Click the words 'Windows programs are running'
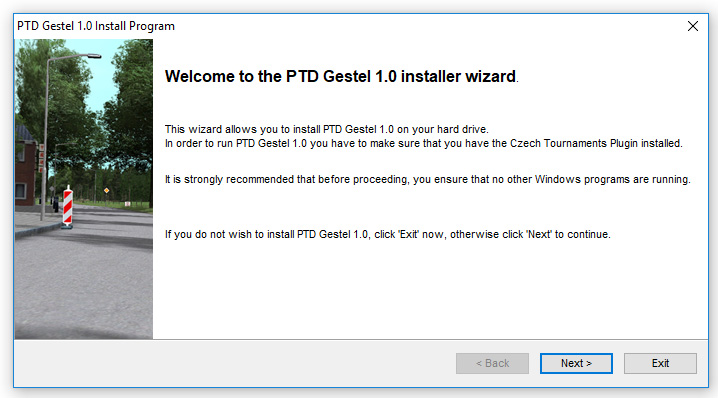This screenshot has width=718, height=398. (613, 179)
